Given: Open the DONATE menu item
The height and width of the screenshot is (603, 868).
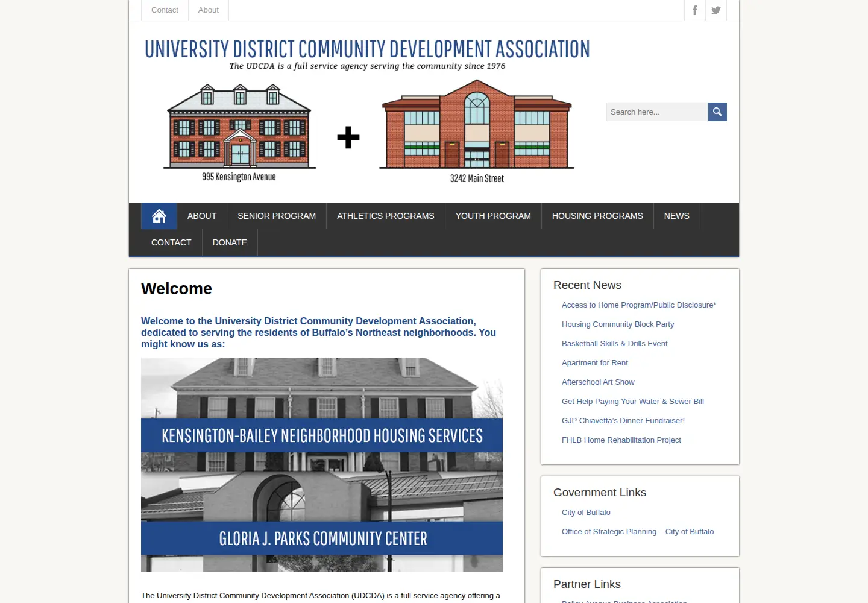Looking at the screenshot, I should click(x=230, y=242).
